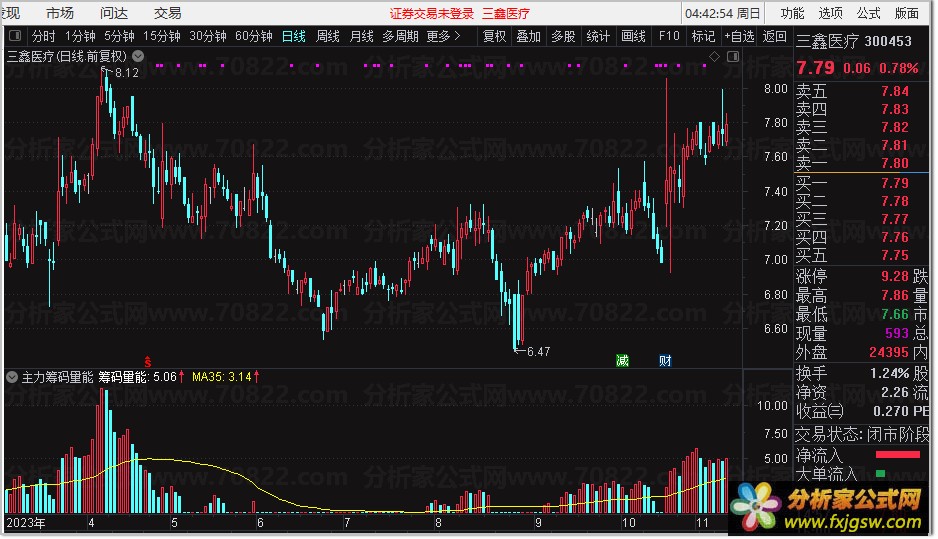Click the 涨停 value 9.28
This screenshot has width=938, height=539.
(895, 276)
